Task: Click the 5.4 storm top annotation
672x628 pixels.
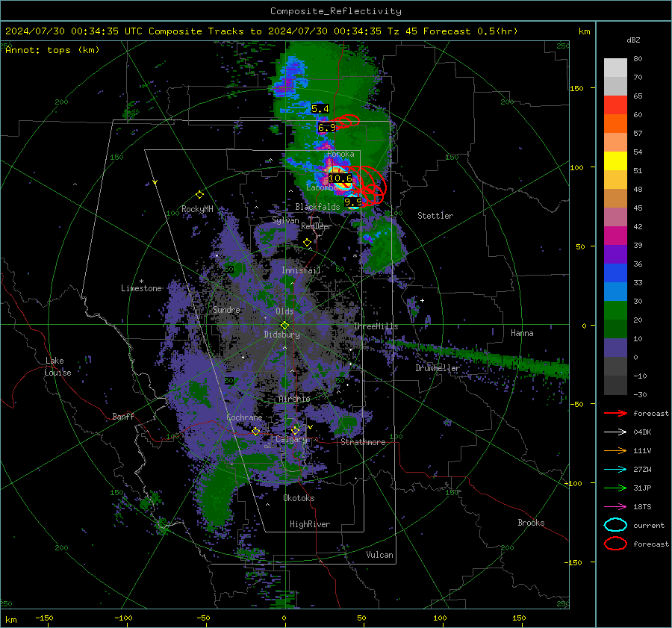Action: coord(320,109)
